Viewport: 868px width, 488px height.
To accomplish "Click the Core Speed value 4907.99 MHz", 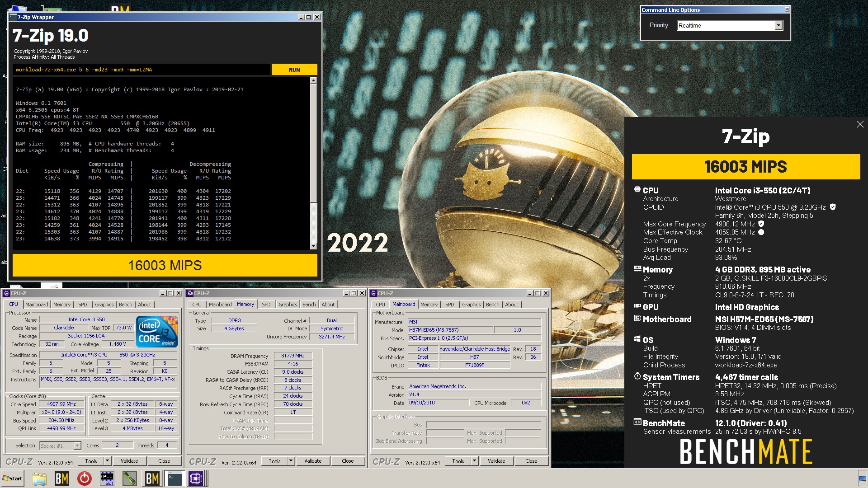I will [62, 404].
